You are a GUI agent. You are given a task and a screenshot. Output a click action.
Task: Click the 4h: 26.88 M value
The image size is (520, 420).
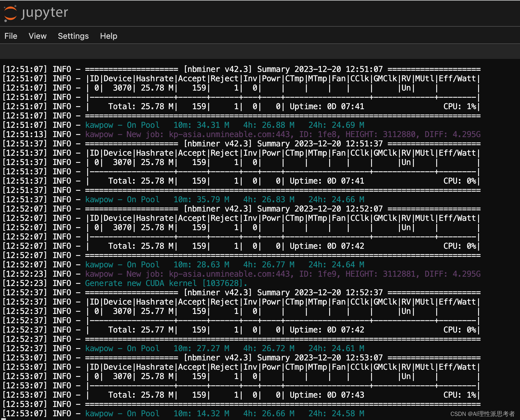pos(269,125)
